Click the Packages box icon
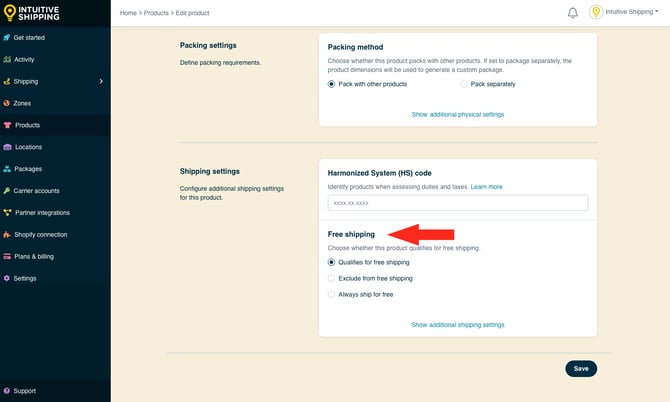 tap(7, 169)
